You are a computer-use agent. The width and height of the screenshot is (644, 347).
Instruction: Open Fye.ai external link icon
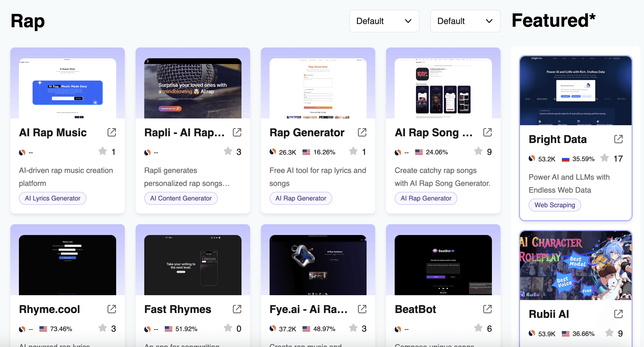point(362,309)
